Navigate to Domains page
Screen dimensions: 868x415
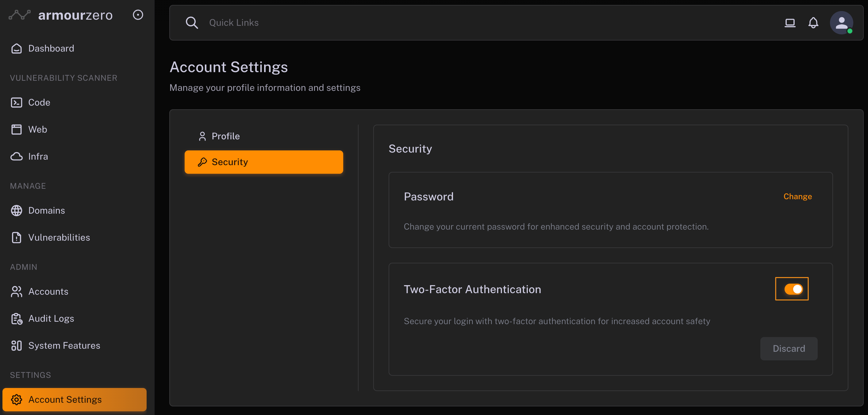tap(47, 210)
